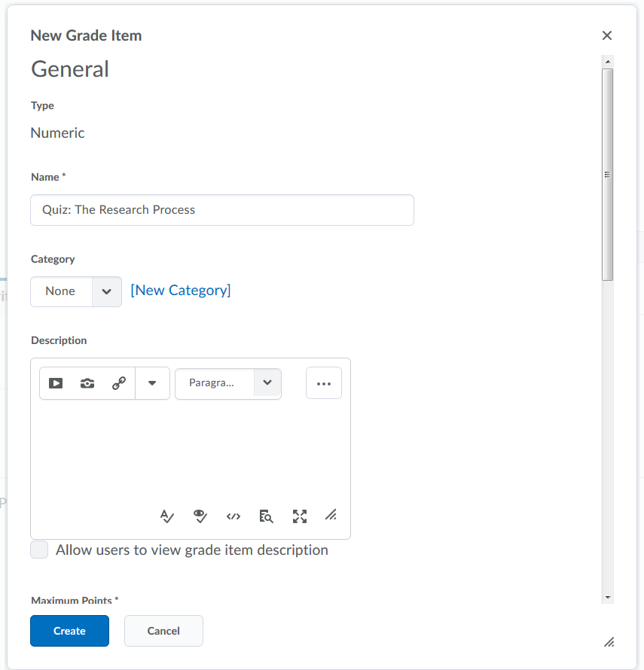
Task: Open the New Category link
Action: click(180, 290)
